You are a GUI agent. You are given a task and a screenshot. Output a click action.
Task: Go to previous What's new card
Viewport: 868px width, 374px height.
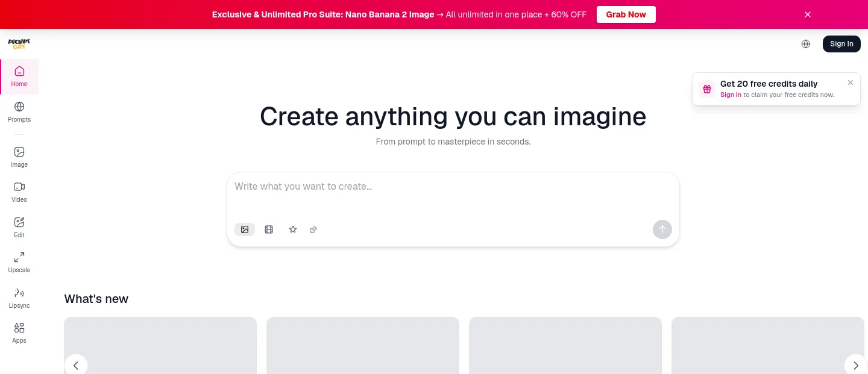click(x=76, y=366)
